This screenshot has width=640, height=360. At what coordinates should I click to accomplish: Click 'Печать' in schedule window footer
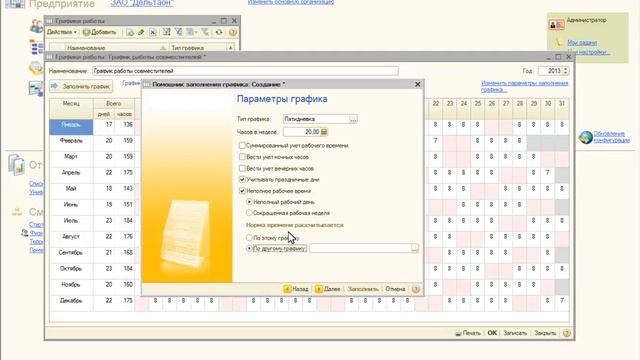pyautogui.click(x=468, y=333)
